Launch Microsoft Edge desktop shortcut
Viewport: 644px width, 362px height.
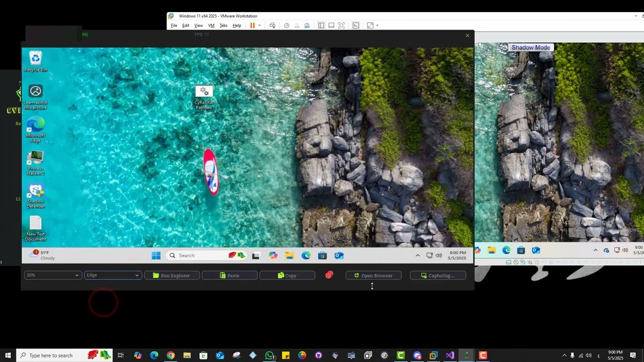[x=35, y=130]
